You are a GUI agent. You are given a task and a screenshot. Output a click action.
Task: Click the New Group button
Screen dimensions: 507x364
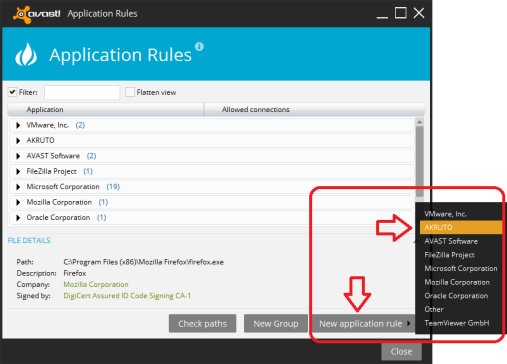(276, 323)
